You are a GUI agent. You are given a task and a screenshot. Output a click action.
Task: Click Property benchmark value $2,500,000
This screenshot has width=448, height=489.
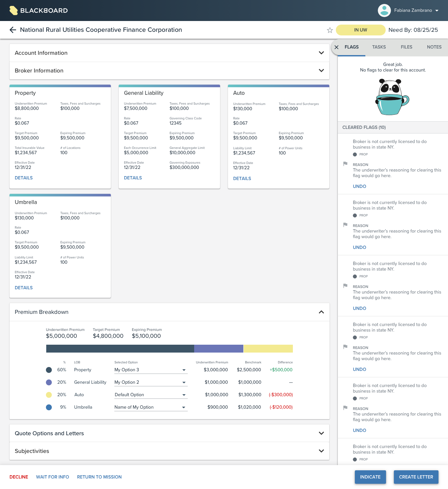click(x=249, y=370)
